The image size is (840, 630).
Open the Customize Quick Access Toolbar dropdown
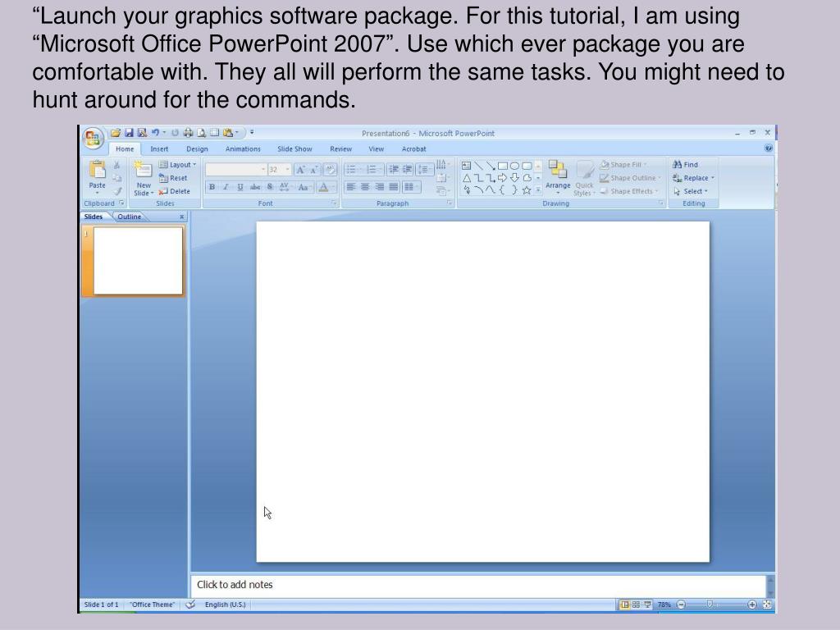[252, 132]
